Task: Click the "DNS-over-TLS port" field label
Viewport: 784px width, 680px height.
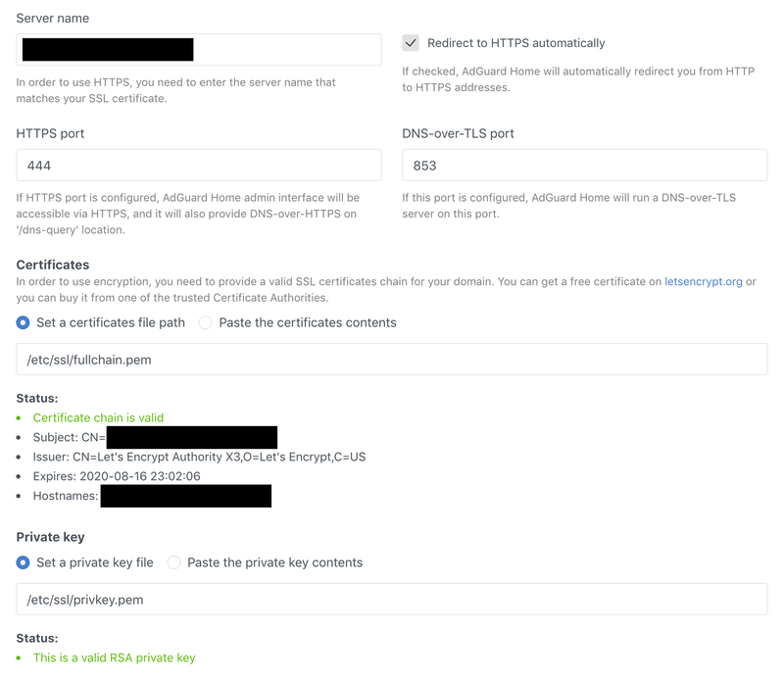Action: [458, 133]
